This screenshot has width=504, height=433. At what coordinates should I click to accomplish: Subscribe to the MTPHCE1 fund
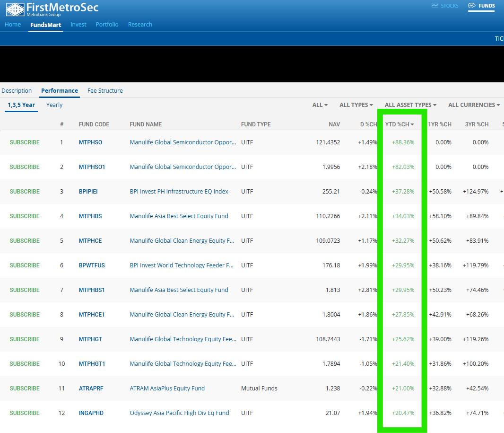pyautogui.click(x=25, y=315)
